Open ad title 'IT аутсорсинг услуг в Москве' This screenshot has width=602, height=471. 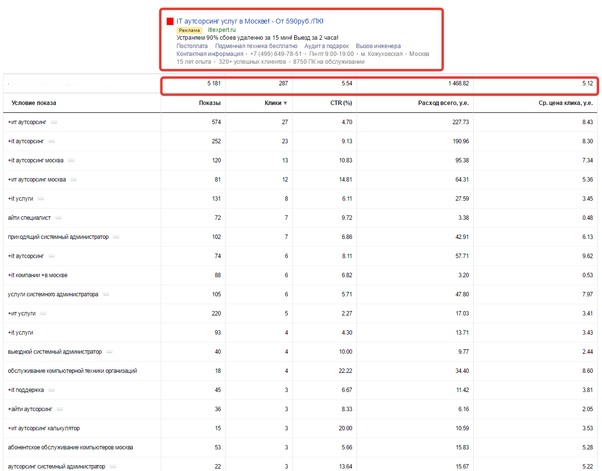250,21
